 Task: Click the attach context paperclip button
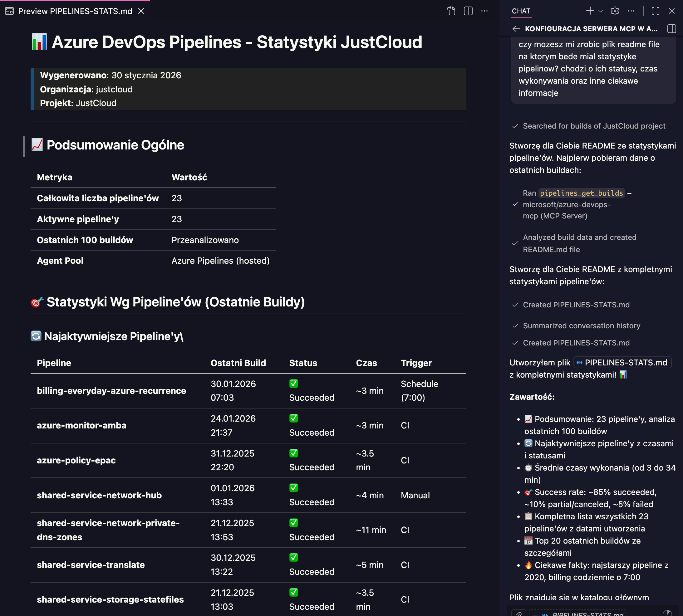pyautogui.click(x=518, y=613)
